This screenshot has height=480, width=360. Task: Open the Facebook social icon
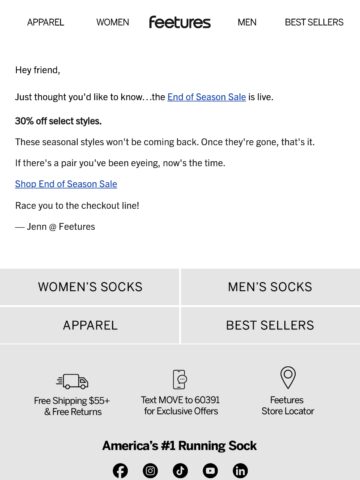[x=120, y=471]
